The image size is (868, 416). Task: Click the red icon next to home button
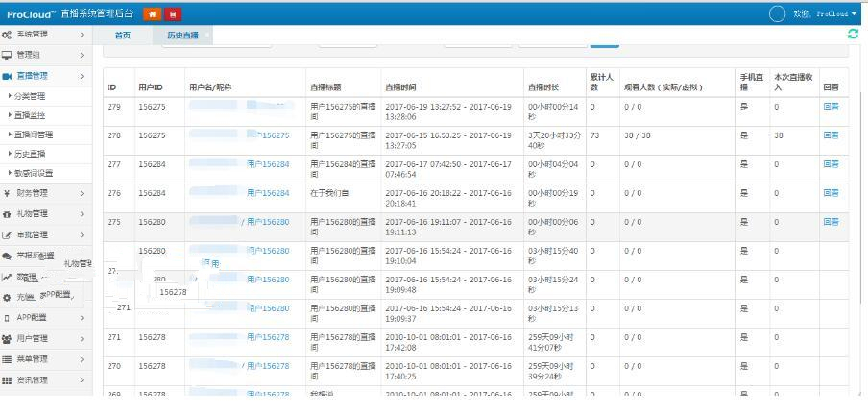173,13
